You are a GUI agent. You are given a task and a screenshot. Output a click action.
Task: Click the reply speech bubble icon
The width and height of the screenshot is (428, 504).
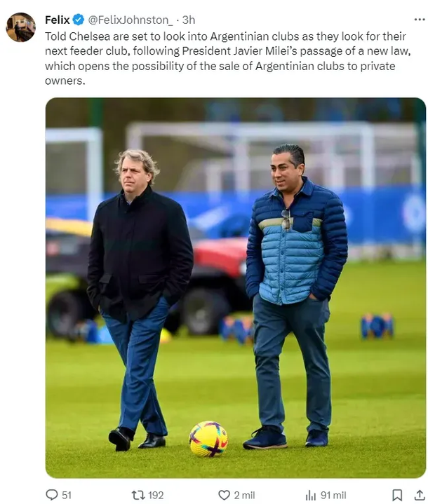click(x=52, y=495)
